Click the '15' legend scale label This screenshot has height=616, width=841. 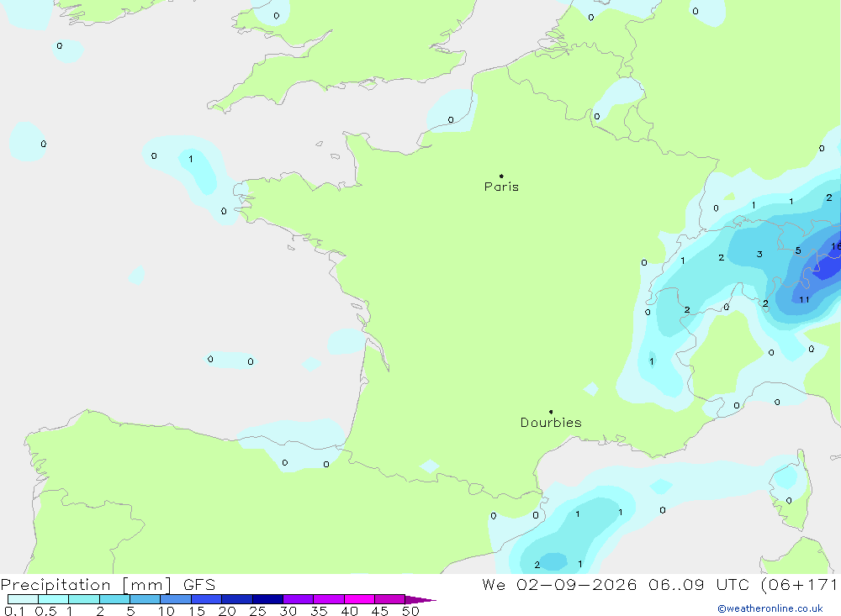click(197, 611)
